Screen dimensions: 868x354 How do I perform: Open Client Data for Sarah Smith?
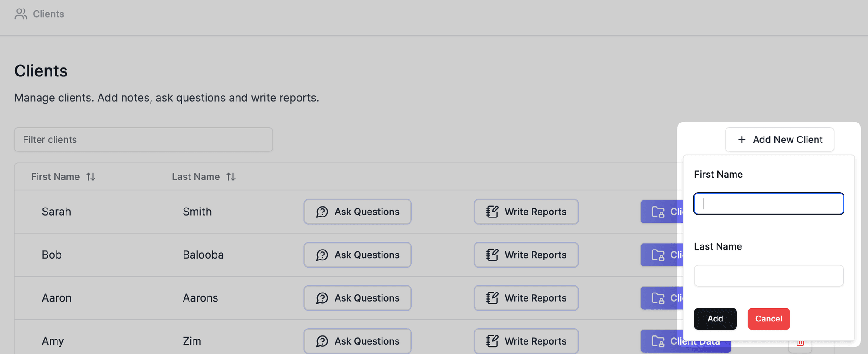tap(661, 212)
